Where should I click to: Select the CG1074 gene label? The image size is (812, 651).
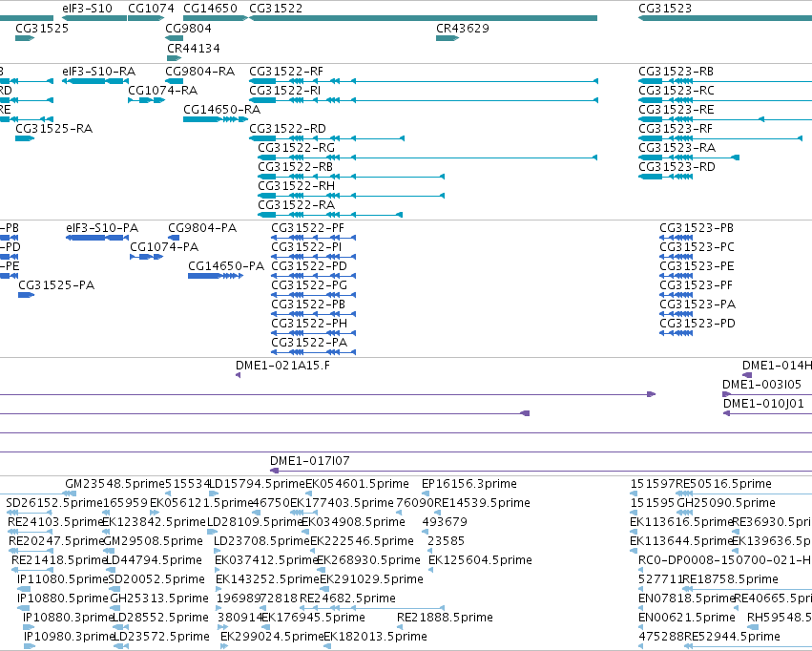pos(151,9)
